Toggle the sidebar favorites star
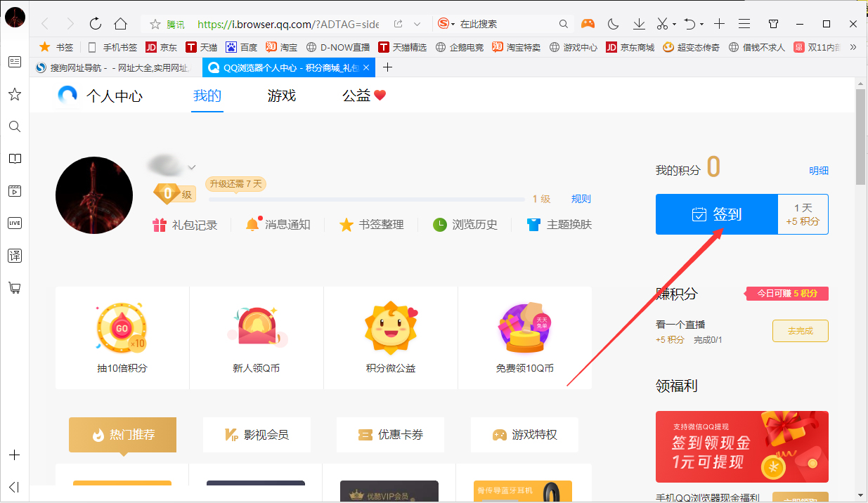868x503 pixels. (14, 94)
